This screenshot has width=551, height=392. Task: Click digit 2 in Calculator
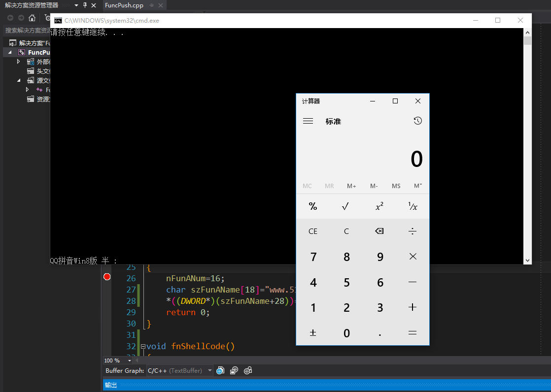click(346, 307)
